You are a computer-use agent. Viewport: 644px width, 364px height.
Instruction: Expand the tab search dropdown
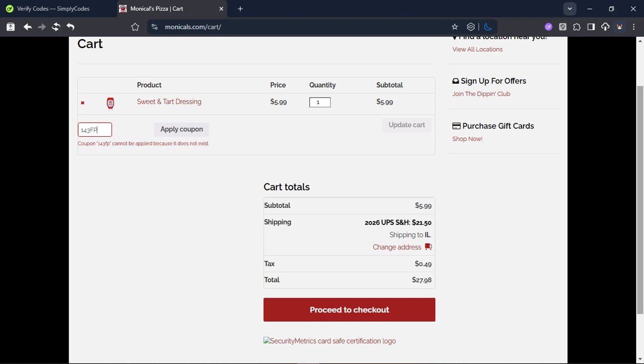pos(570,9)
